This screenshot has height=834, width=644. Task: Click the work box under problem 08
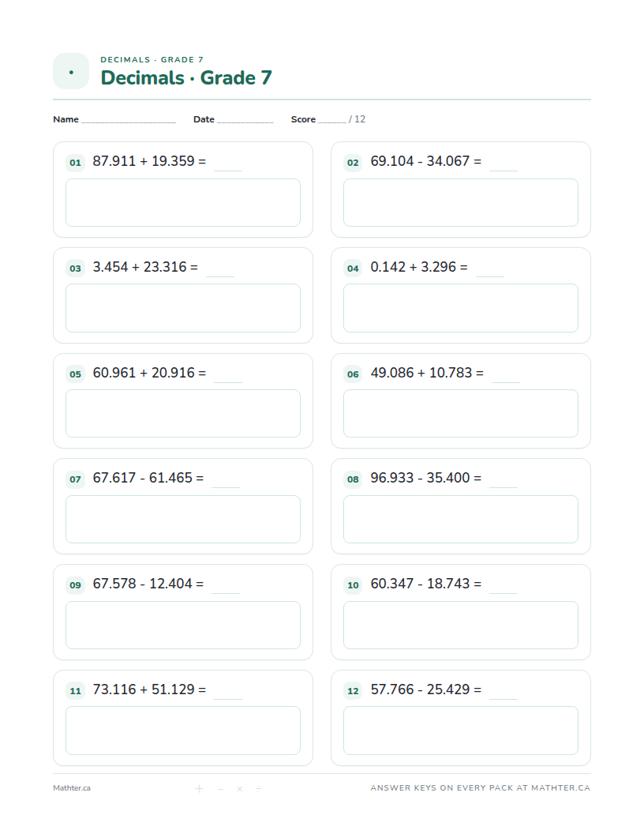(x=461, y=519)
